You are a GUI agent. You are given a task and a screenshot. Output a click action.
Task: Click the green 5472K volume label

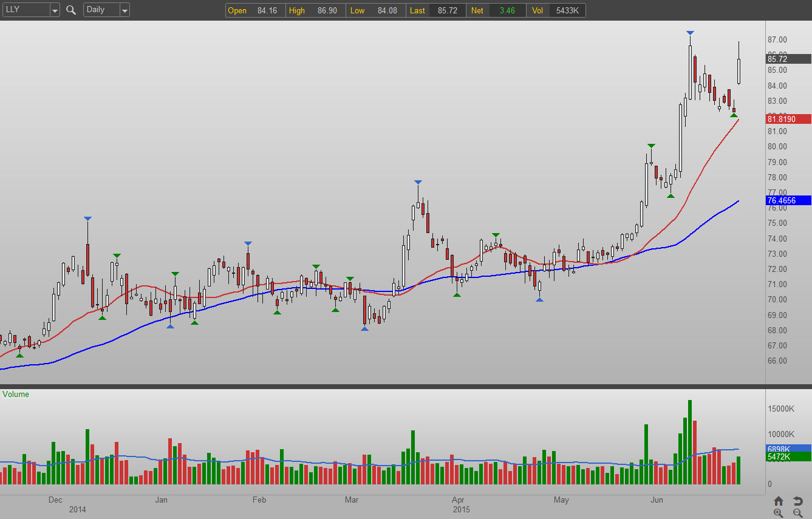pyautogui.click(x=788, y=456)
